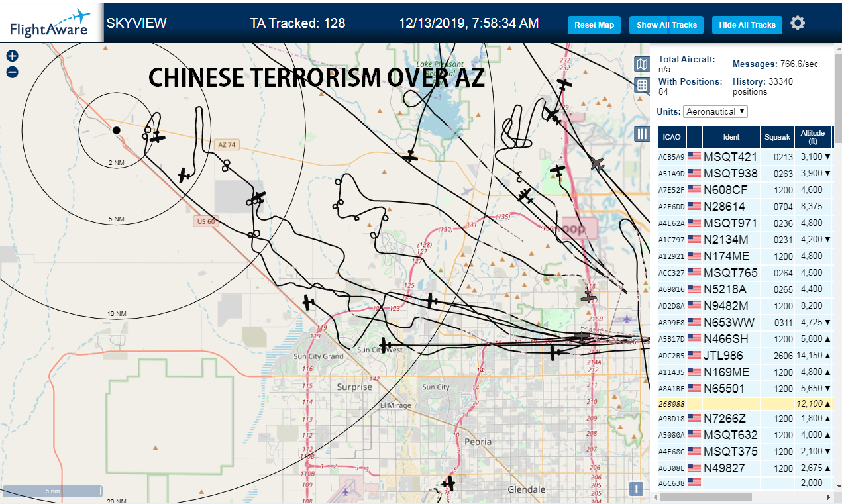This screenshot has height=504, width=842.
Task: Click the US flag for JTL986
Action: 694,356
